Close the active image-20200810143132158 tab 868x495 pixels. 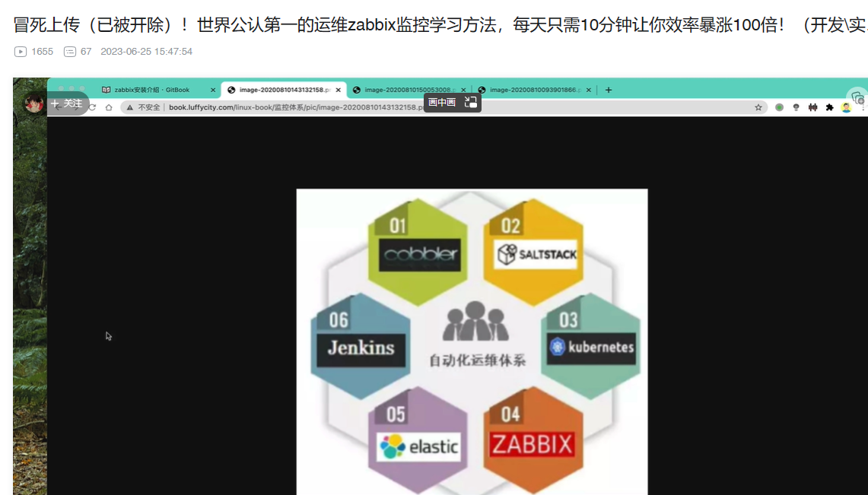(339, 90)
